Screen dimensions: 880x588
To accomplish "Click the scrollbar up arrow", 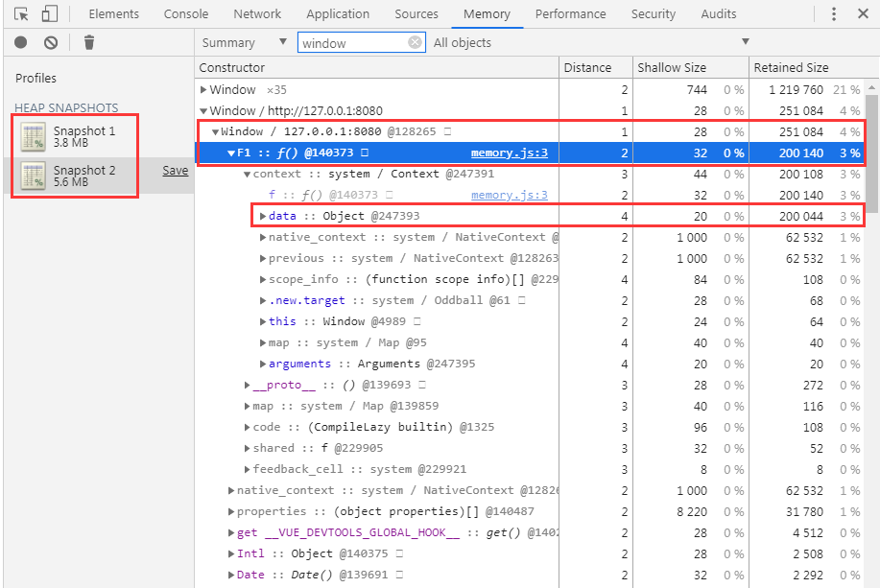I will tap(871, 88).
